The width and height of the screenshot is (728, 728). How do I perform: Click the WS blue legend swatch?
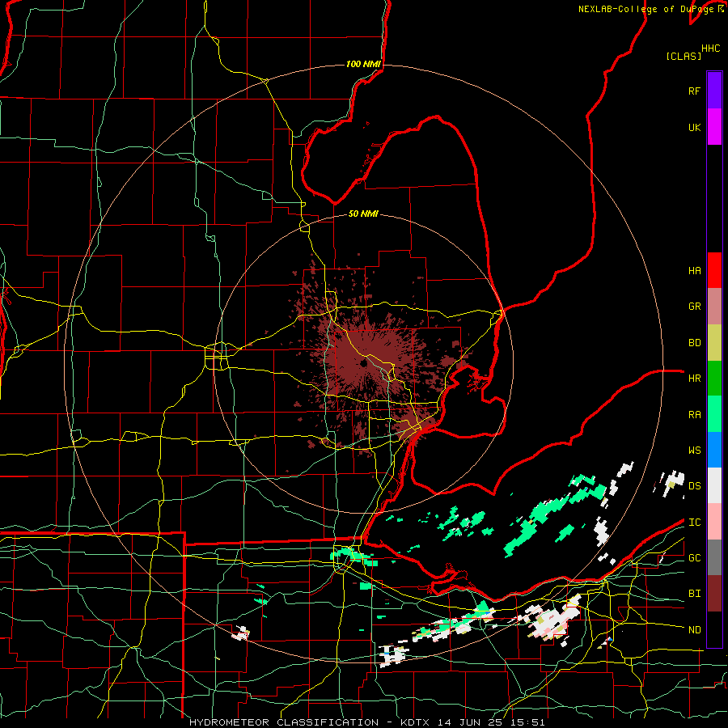point(714,450)
